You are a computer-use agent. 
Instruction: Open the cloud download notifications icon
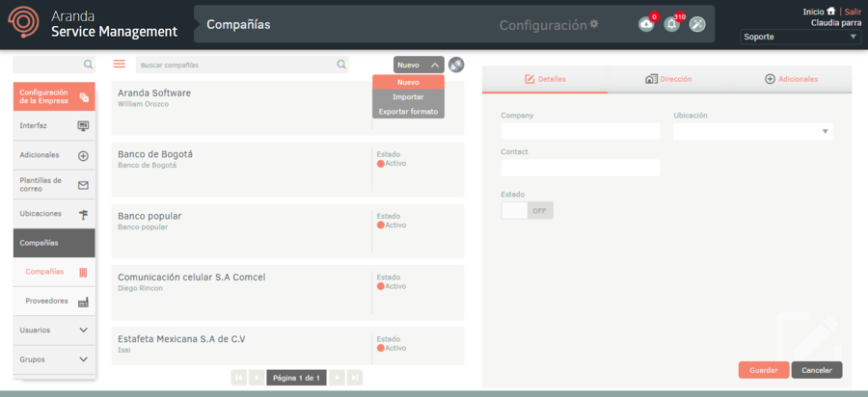tap(646, 24)
